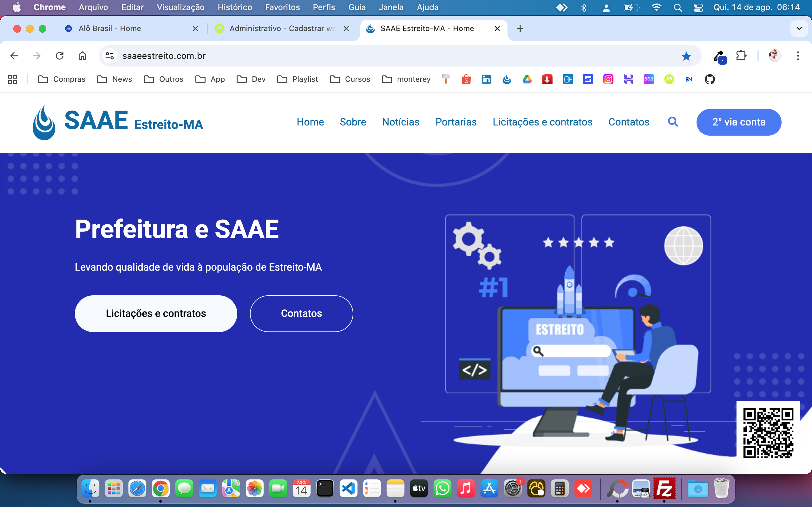Image resolution: width=812 pixels, height=507 pixels.
Task: Open LinkedIn bookmark icon
Action: click(x=486, y=80)
